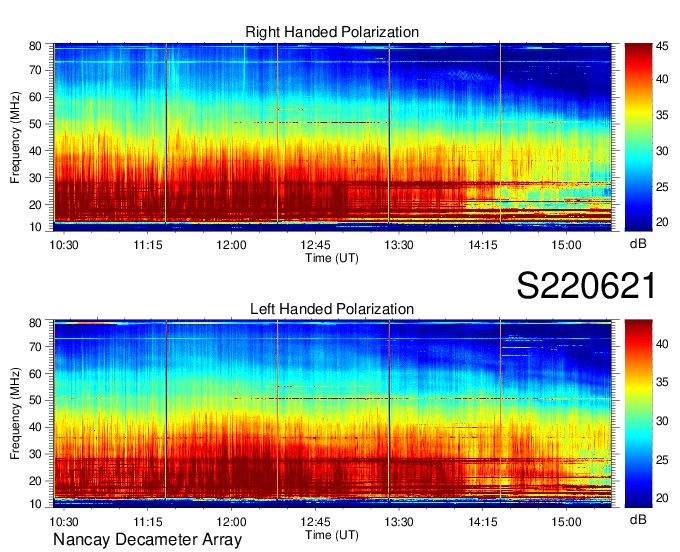680x552 pixels.
Task: Click the 45 label on the upper color bar
Action: 662,46
